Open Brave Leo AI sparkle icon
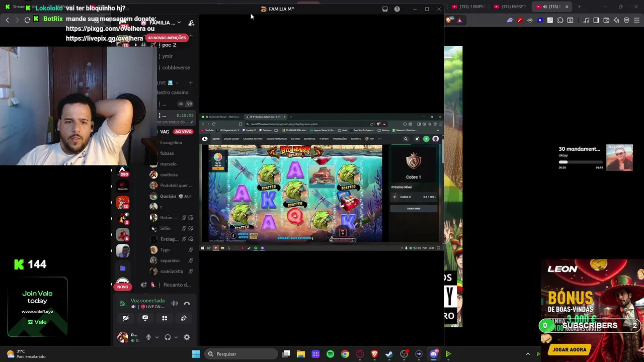The height and width of the screenshot is (362, 644). click(x=616, y=20)
